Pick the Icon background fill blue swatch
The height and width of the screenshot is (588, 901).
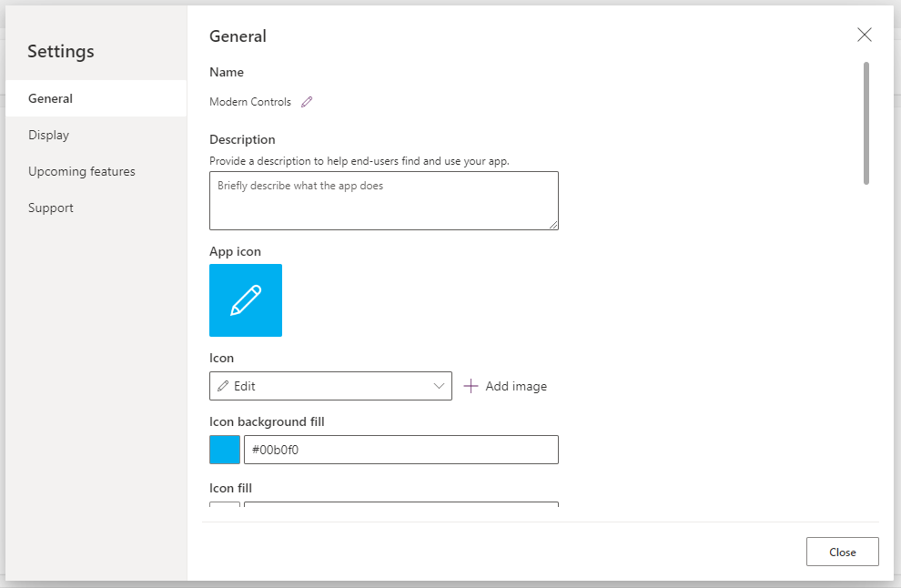pyautogui.click(x=225, y=450)
